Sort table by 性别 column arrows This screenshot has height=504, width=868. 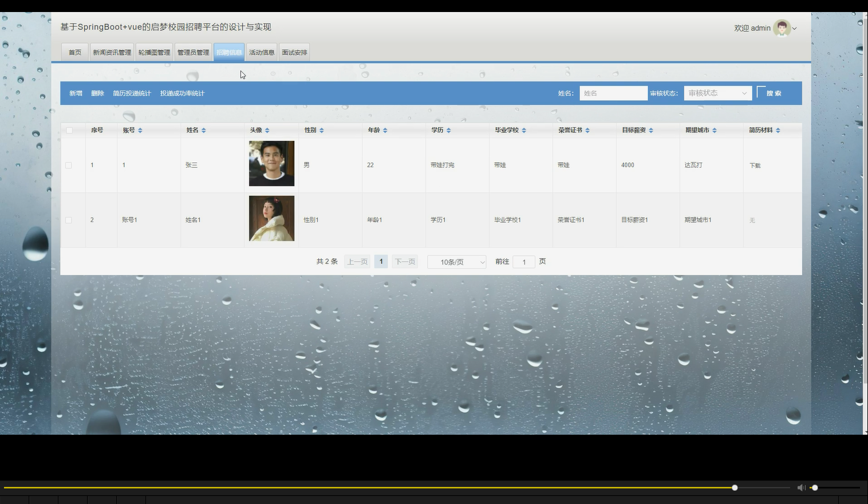tap(322, 131)
